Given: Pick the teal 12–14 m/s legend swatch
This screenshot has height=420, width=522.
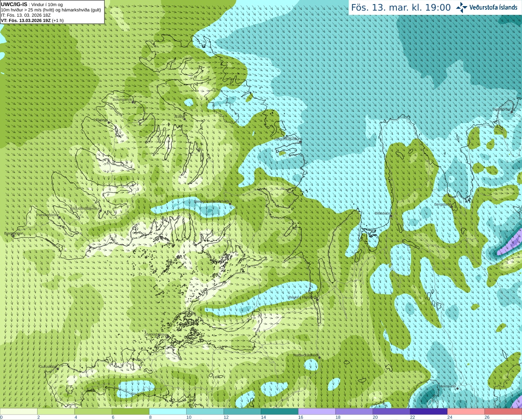Looking at the screenshot, I should coord(242,411).
